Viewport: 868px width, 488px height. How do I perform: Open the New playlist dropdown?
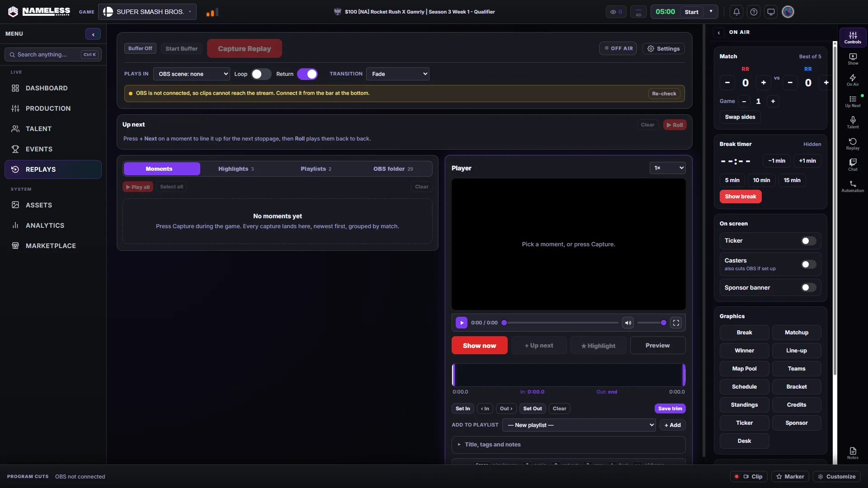click(579, 425)
